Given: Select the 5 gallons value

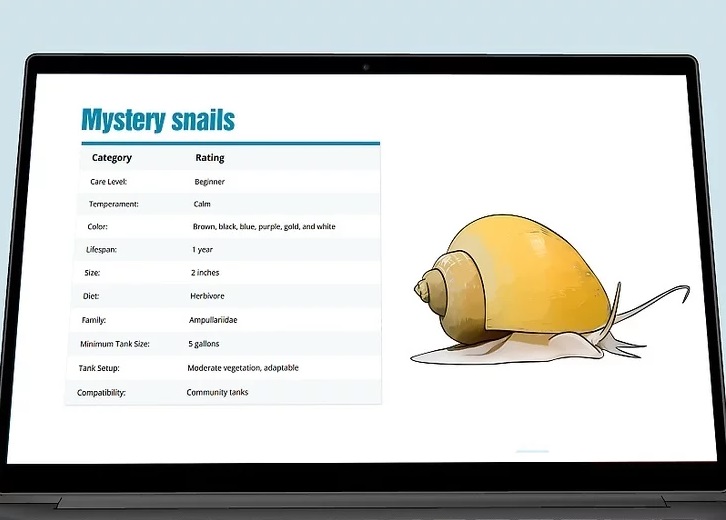Looking at the screenshot, I should (204, 344).
